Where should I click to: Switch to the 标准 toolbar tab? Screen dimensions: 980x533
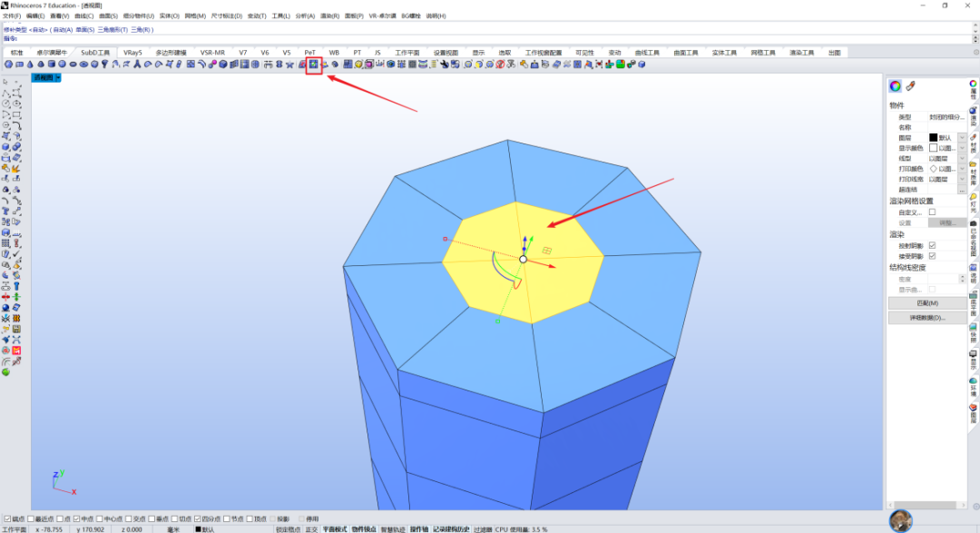tap(17, 53)
